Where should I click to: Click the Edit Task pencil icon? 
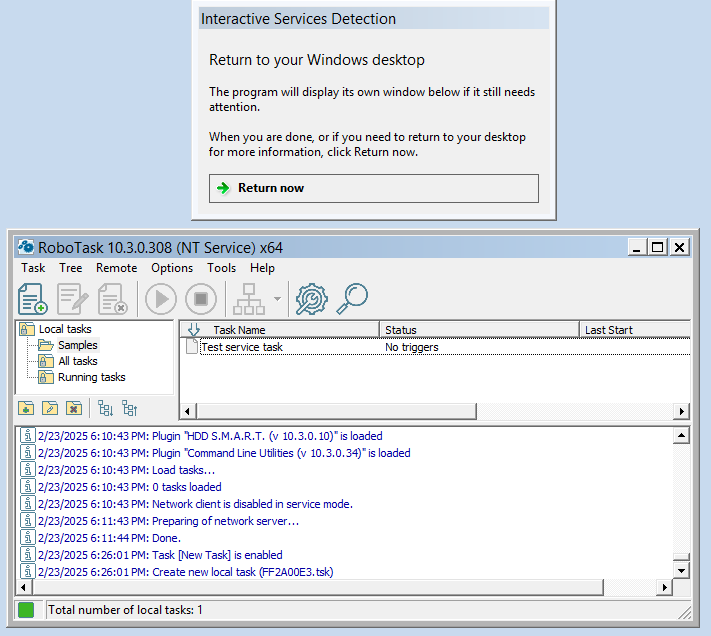(x=73, y=299)
